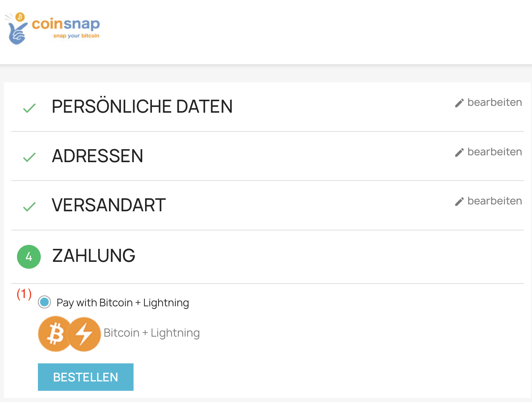Click the pencil icon beside Persönliche Daten
Viewport: 532px width, 402px height.
[x=459, y=103]
